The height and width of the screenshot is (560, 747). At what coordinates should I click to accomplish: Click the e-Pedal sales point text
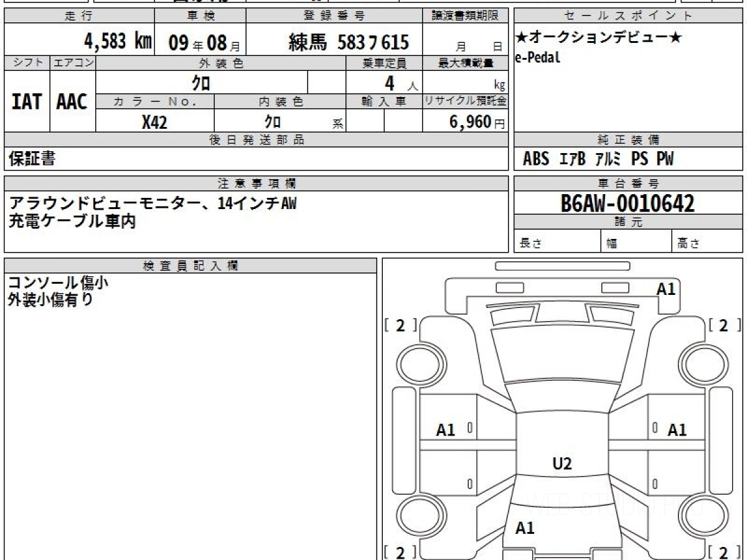[x=538, y=58]
